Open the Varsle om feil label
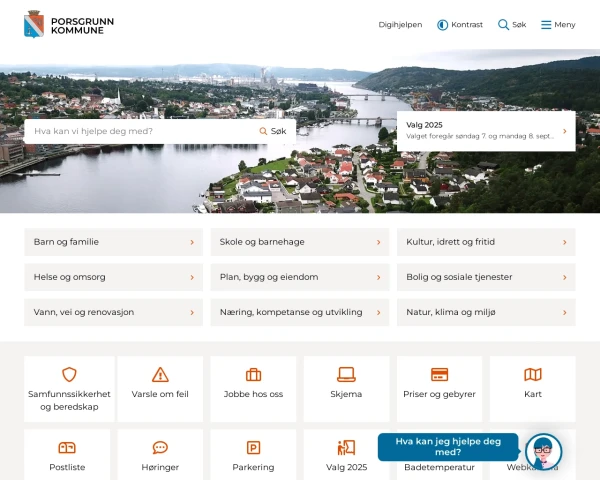 tap(160, 394)
